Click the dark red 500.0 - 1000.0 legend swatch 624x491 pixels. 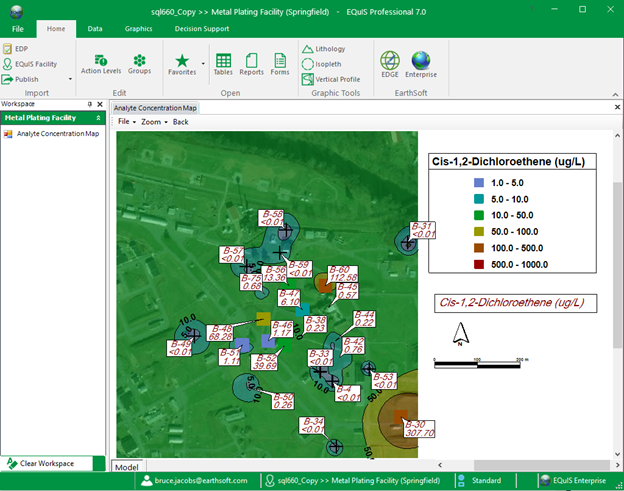pos(479,264)
